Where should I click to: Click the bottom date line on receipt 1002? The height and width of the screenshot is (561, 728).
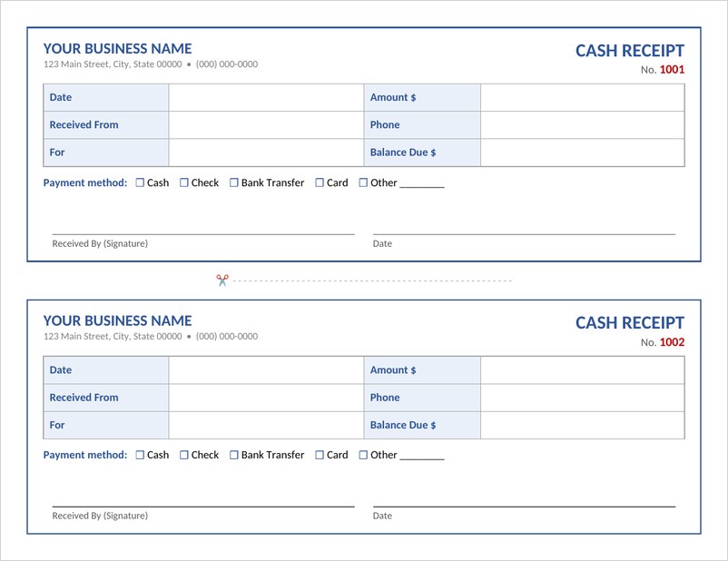(x=524, y=507)
